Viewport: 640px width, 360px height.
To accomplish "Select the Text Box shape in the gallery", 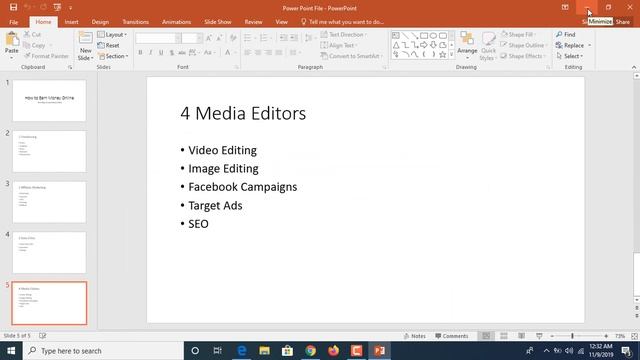I will [x=396, y=36].
